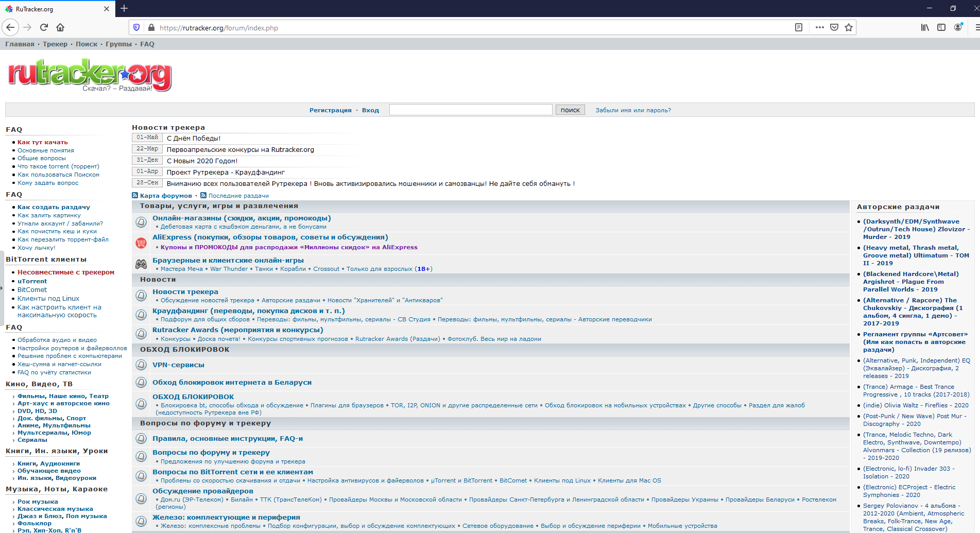Image resolution: width=980 pixels, height=533 pixels.
Task: Open news item С Днём Победы!
Action: click(194, 139)
